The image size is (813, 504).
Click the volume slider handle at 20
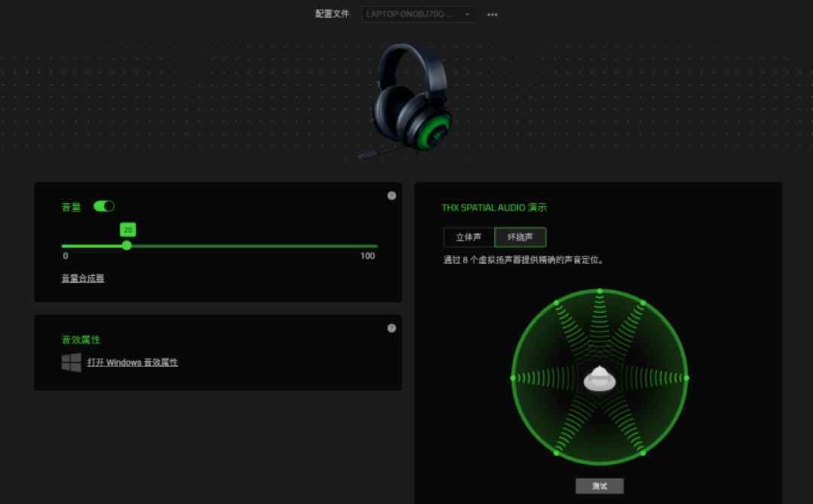point(127,245)
